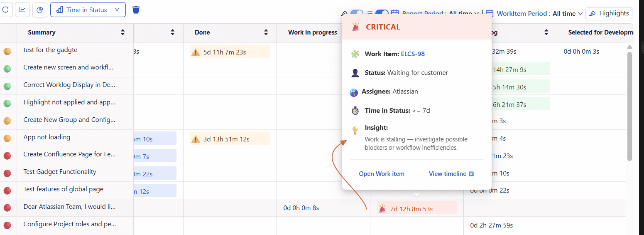Toggle the highlighter switch in toolbar

pyautogui.click(x=357, y=13)
